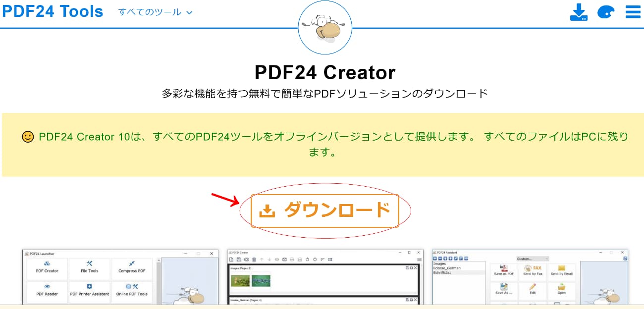Click the subtitle 多彩な機能を持つ無料で簡単なPDFソリューション
Viewport: 644px width, 309px height.
click(325, 93)
